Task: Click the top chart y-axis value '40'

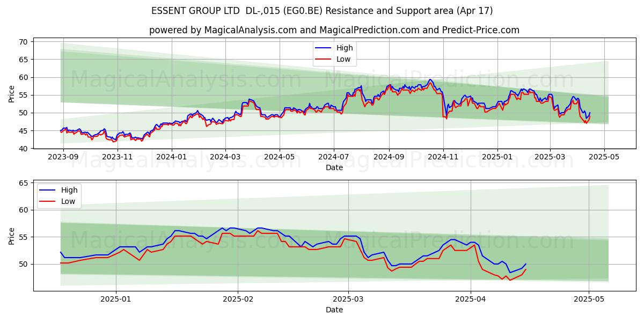Action: point(24,149)
